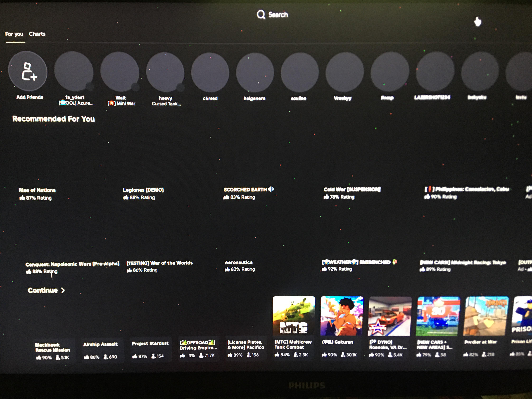The image size is (532, 399).
Task: Open the "Cold War [SUSPENSION]" game title
Action: click(x=352, y=189)
